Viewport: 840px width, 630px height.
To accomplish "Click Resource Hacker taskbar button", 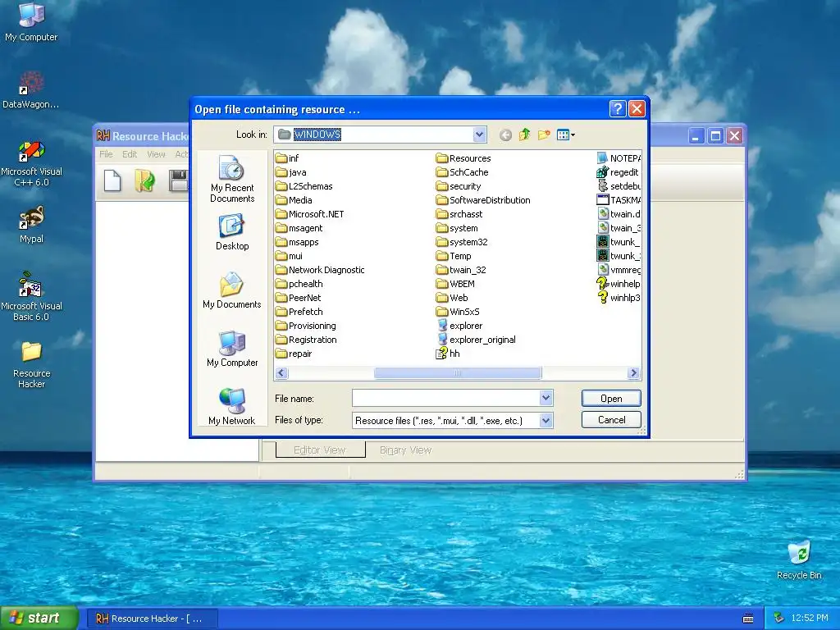I will coord(152,619).
